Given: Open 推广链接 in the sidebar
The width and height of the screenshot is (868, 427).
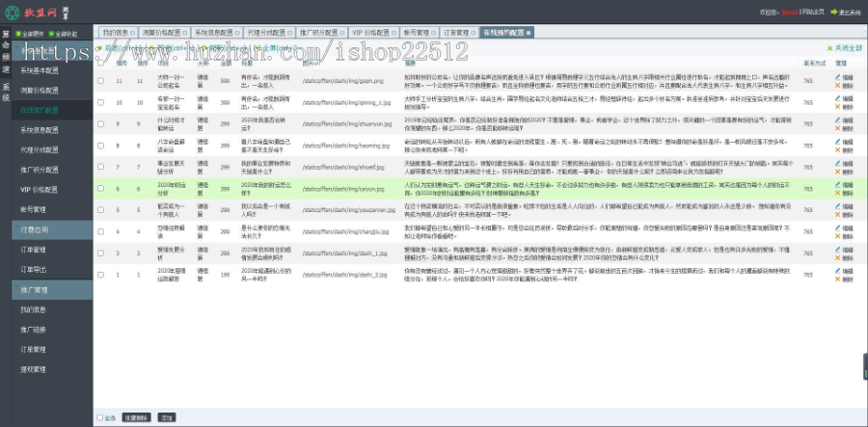Looking at the screenshot, I should 33,330.
